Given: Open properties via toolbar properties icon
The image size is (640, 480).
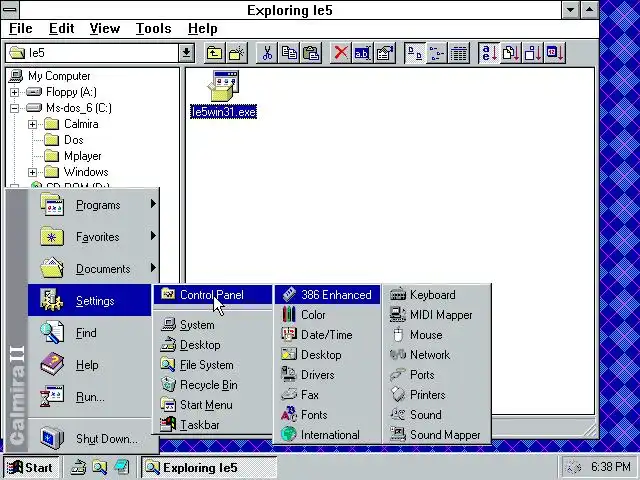Looking at the screenshot, I should tap(384, 53).
